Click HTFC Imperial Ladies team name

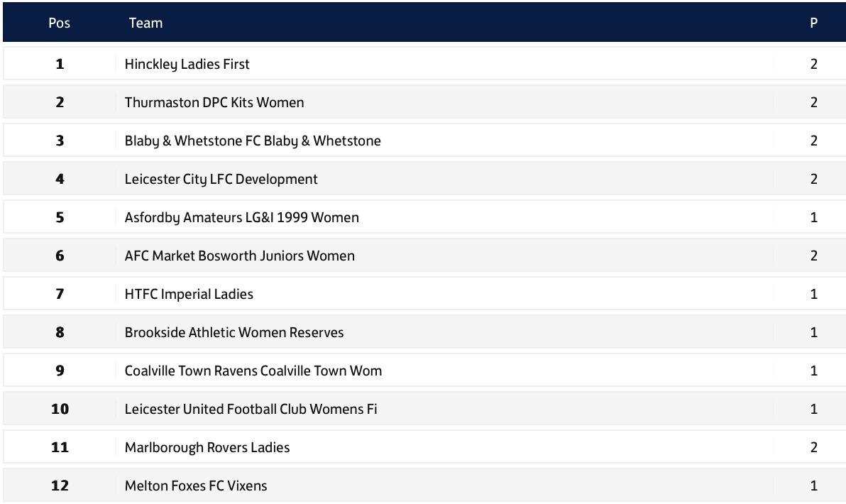(189, 294)
